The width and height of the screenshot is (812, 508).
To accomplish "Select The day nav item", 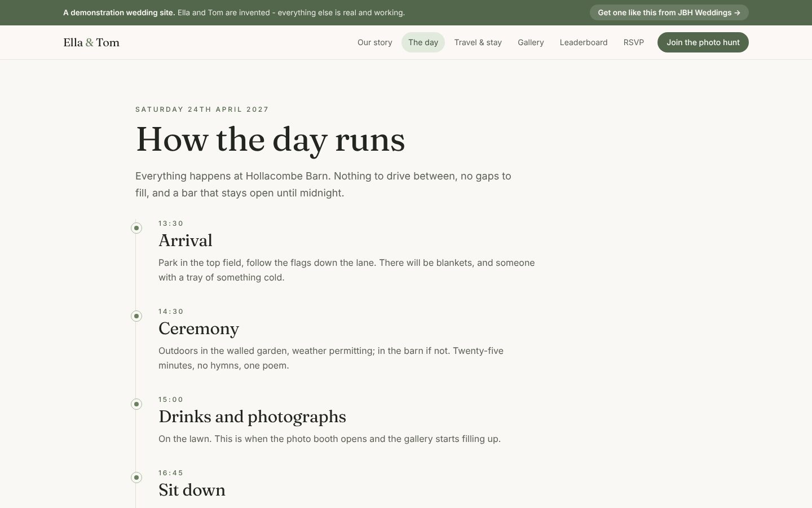I will [423, 42].
